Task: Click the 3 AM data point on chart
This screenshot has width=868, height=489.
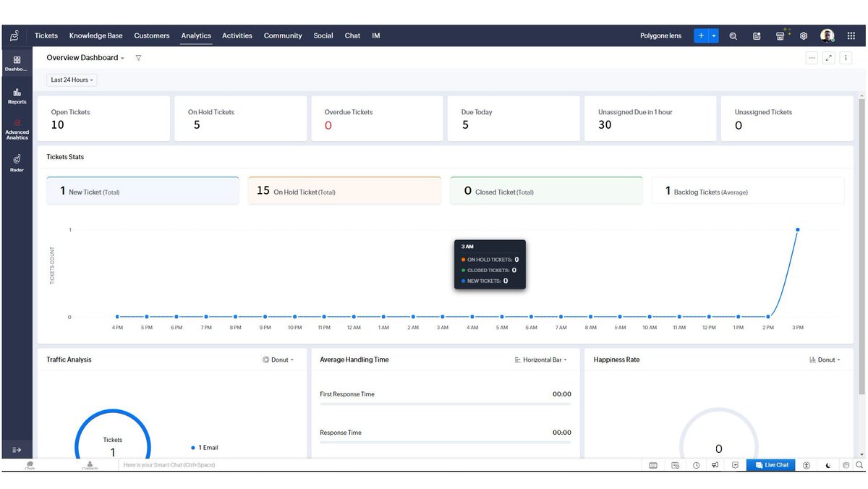Action: (443, 316)
